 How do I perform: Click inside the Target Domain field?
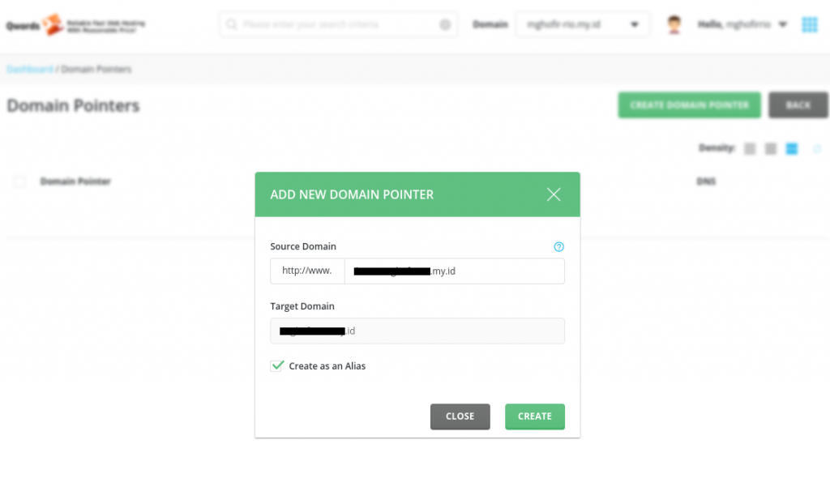pyautogui.click(x=417, y=331)
